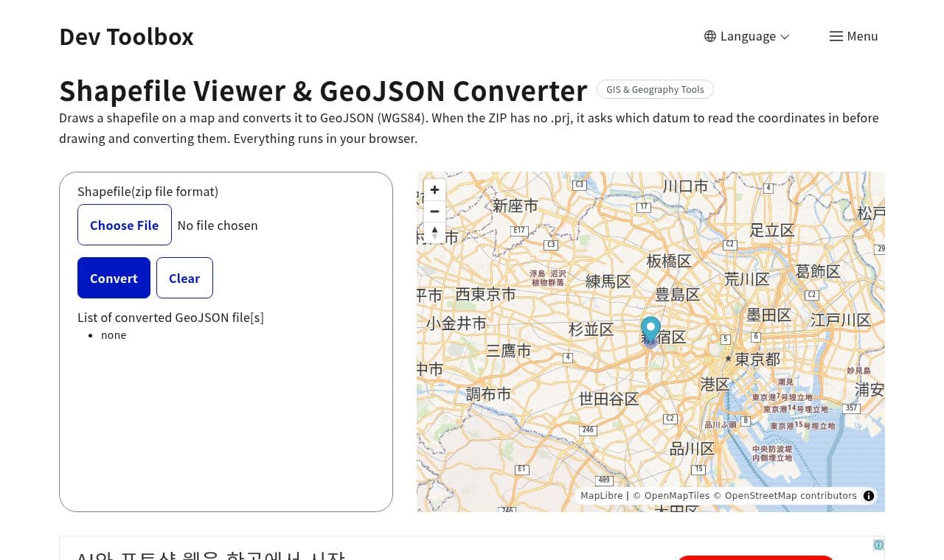Viewport: 944px width, 560px height.
Task: Click the 'none' list item
Action: 114,335
